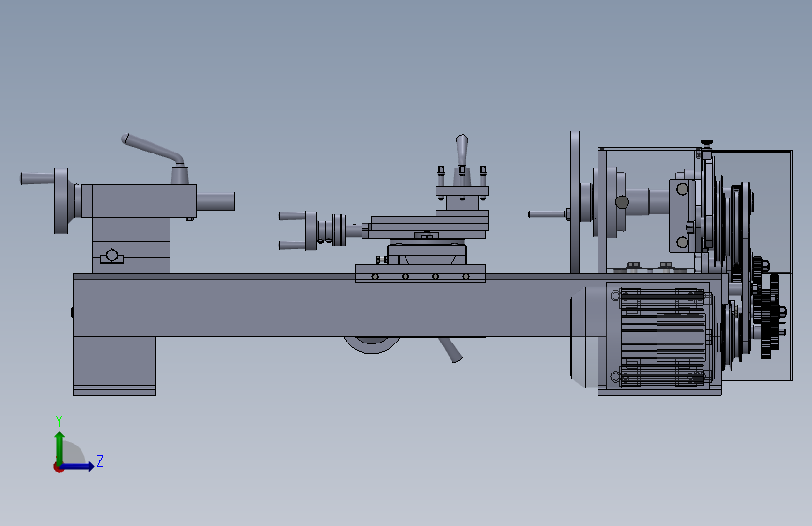This screenshot has width=812, height=526.
Task: Click the blue Z axis arrow of the triad
Action: (78, 466)
